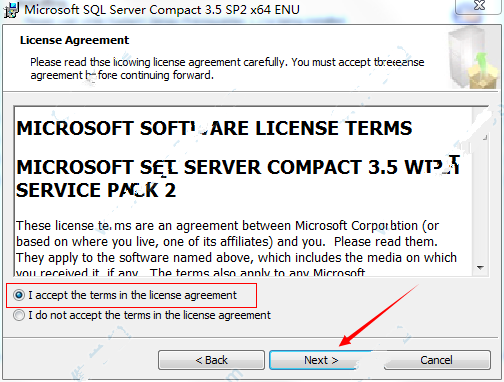Click the window title 'Microsoft SQL Server Compact 3.5 SP2'
The width and height of the screenshot is (504, 382).
162,10
